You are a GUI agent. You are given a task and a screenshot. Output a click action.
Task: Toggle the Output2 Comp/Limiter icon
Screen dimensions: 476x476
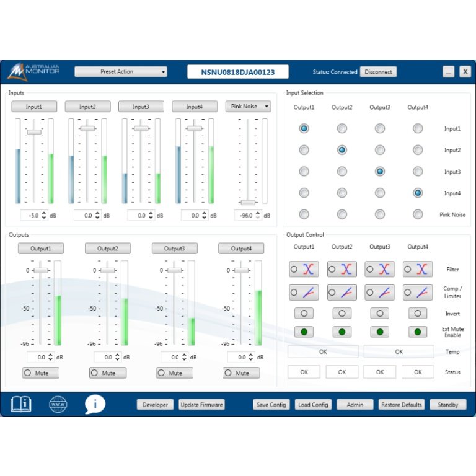pyautogui.click(x=342, y=293)
